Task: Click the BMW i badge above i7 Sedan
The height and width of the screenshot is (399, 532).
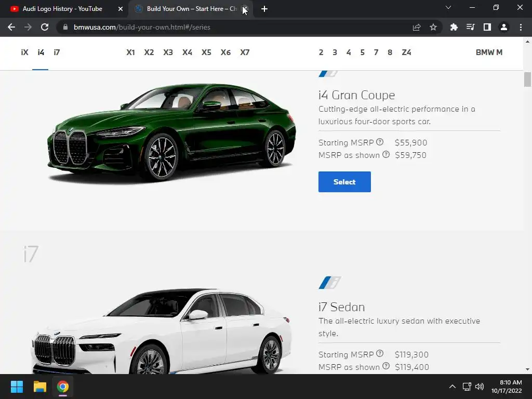Action: click(x=329, y=283)
